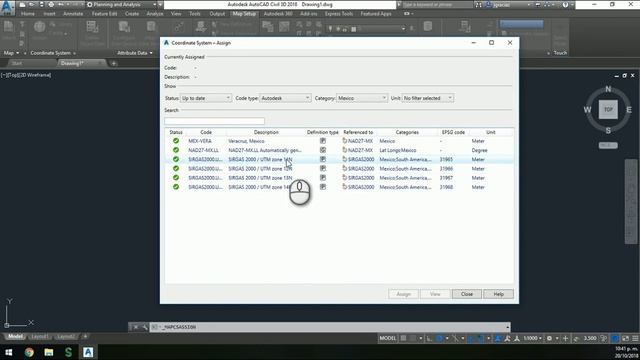Click the coordinate system Search field

coord(214,121)
